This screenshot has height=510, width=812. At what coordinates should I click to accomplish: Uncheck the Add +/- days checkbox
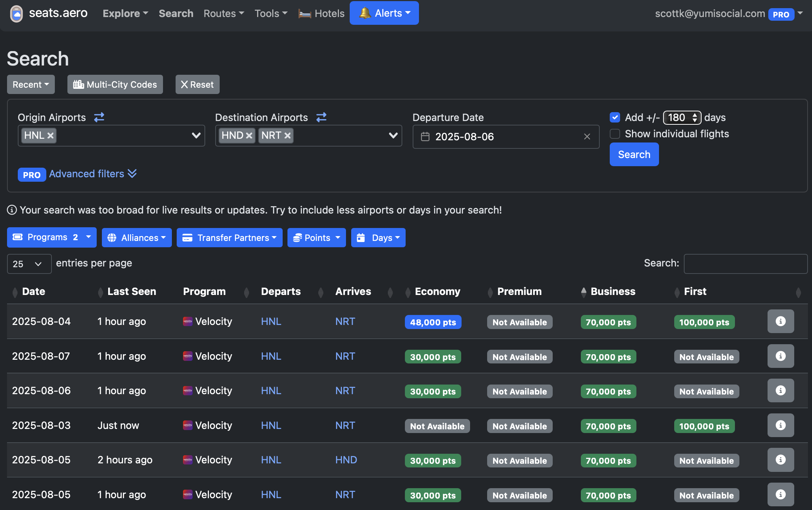coord(615,117)
